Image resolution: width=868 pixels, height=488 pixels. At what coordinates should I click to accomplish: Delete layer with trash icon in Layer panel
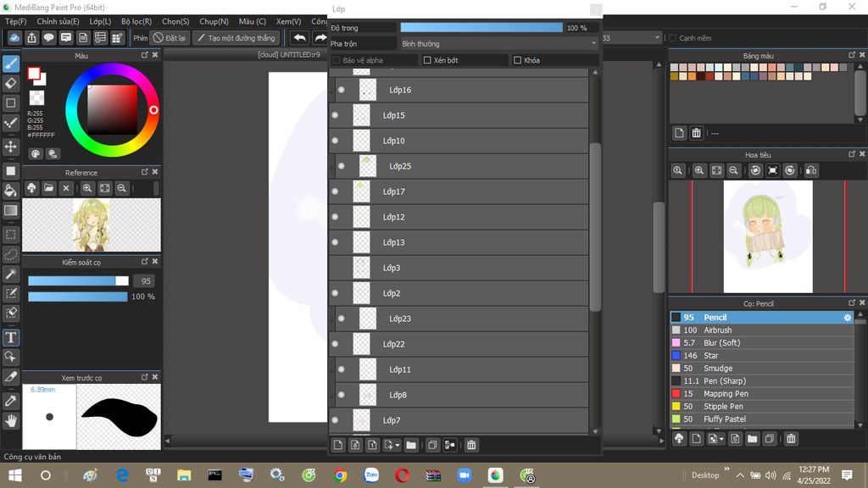pyautogui.click(x=471, y=445)
